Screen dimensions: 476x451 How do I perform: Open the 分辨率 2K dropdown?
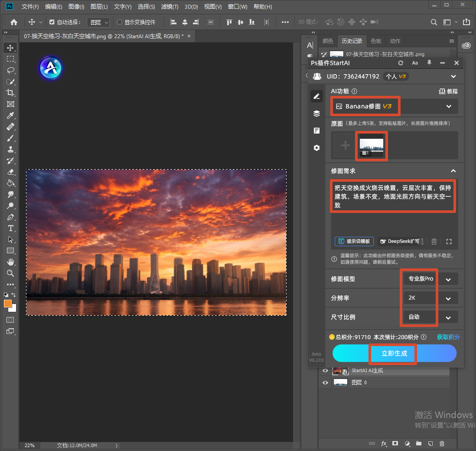tap(430, 298)
